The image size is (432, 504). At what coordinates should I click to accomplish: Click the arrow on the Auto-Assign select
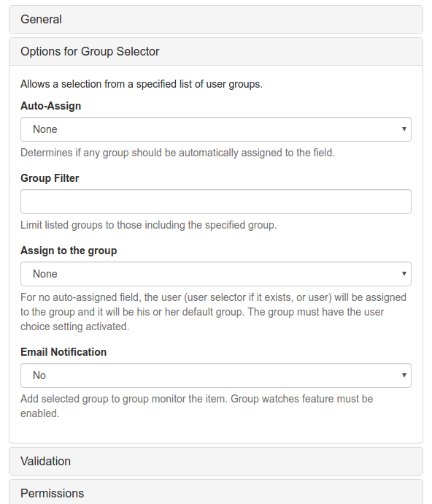tap(404, 129)
